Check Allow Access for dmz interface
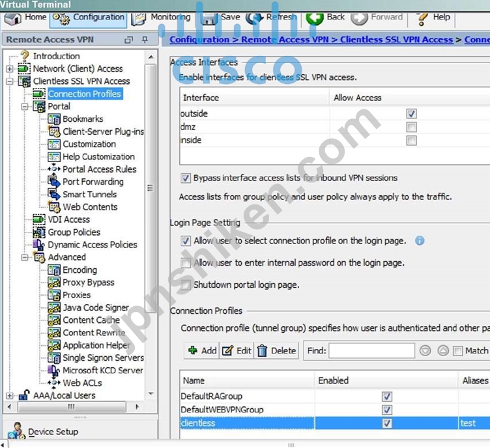This screenshot has width=490, height=448. coord(411,127)
